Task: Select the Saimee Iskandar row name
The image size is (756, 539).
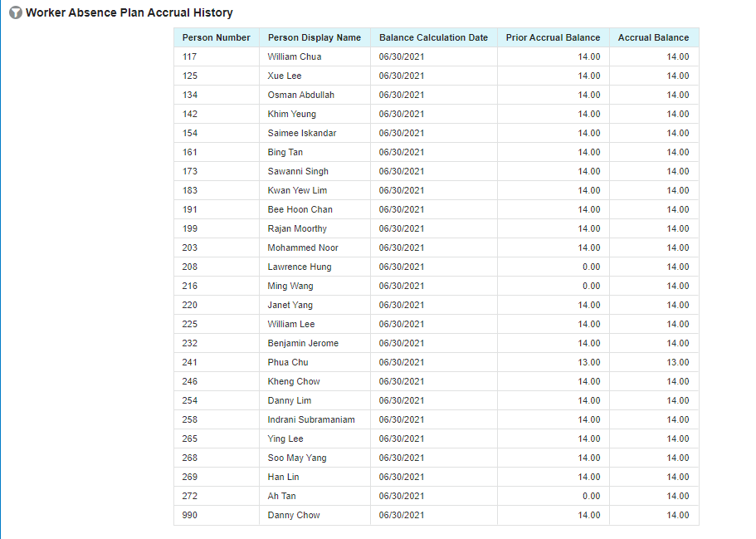Action: (302, 133)
